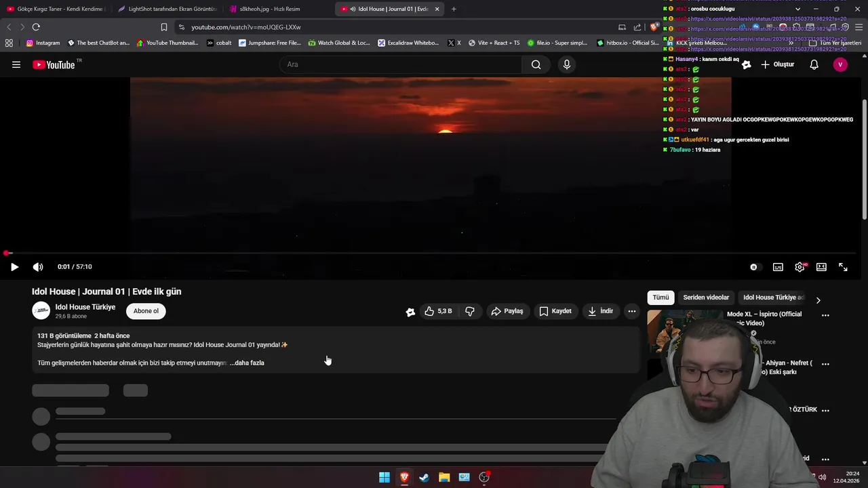Toggle subtitles/closed captions
Image resolution: width=868 pixels, height=488 pixels.
pyautogui.click(x=778, y=267)
